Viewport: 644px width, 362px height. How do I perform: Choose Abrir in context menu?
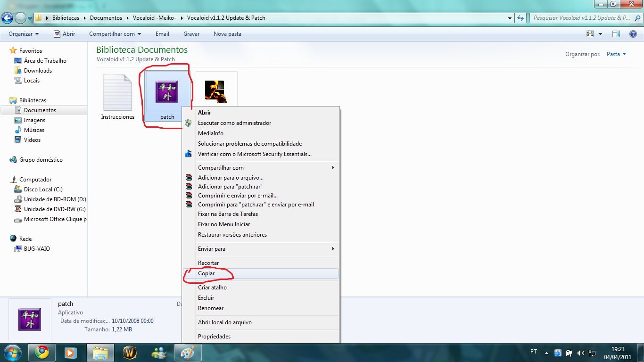pyautogui.click(x=261, y=113)
